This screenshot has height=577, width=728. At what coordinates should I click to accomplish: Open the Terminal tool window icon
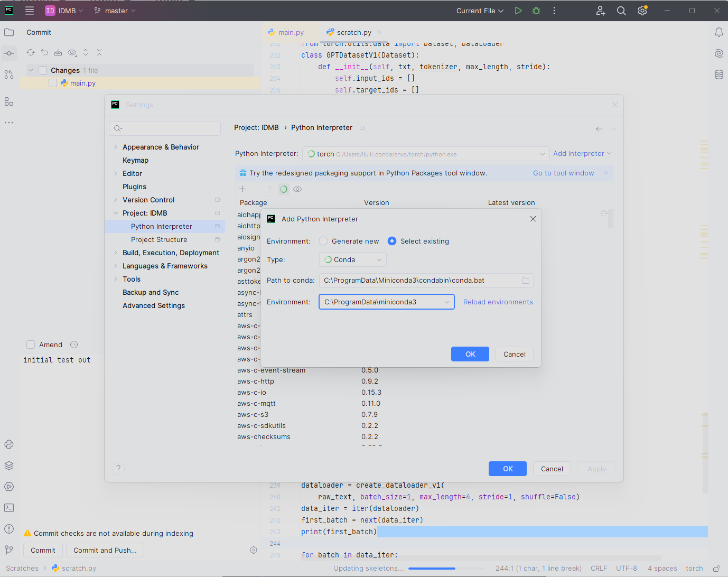[9, 508]
